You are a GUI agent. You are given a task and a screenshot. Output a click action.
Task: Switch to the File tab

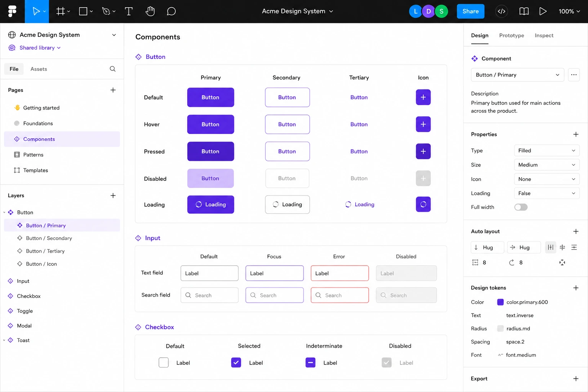14,69
